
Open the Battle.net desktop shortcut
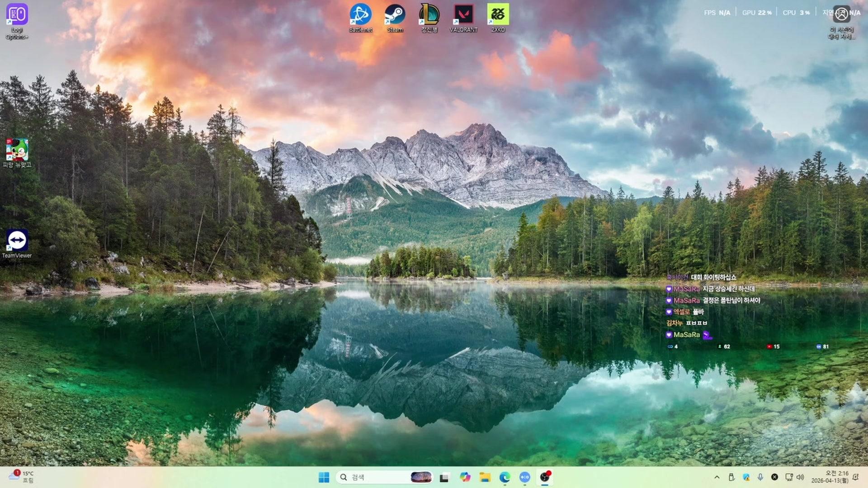[x=360, y=15]
